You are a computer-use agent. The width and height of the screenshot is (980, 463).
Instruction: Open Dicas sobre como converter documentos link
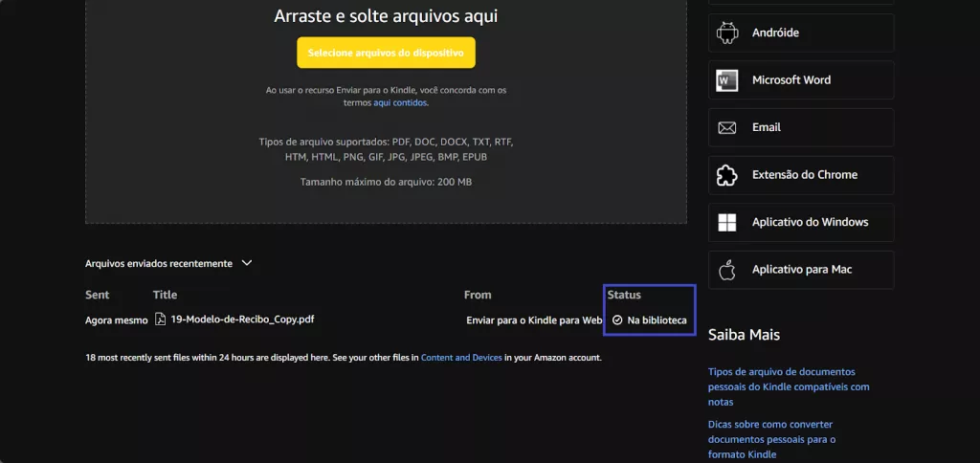point(772,439)
